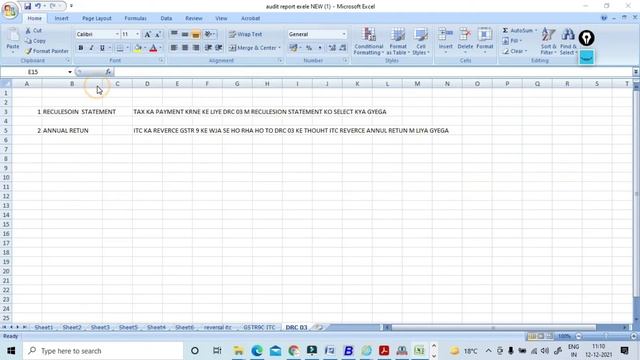This screenshot has height=360, width=640.
Task: Click in Windows search box
Action: pyautogui.click(x=103, y=351)
